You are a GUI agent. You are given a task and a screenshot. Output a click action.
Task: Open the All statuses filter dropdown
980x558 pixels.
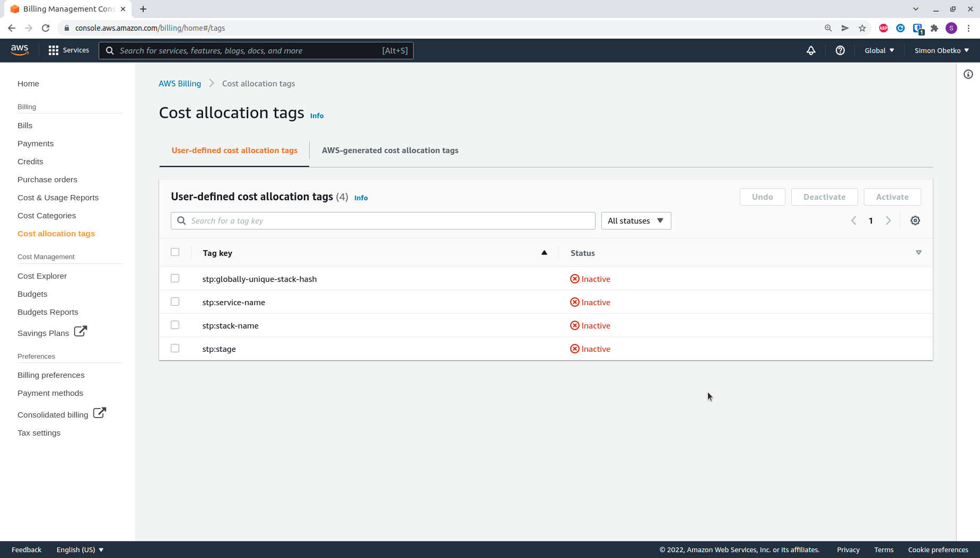(636, 220)
